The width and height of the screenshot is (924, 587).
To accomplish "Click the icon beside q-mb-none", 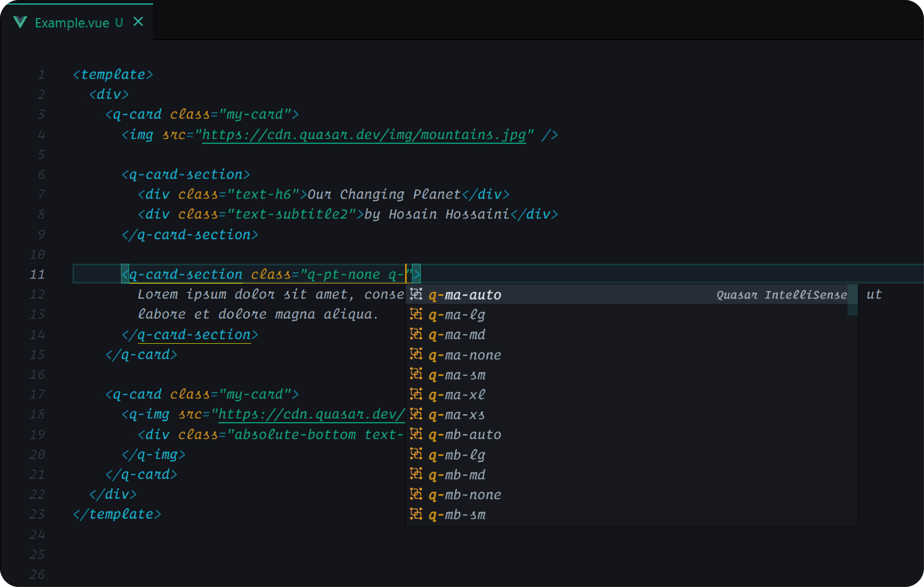I will point(416,494).
